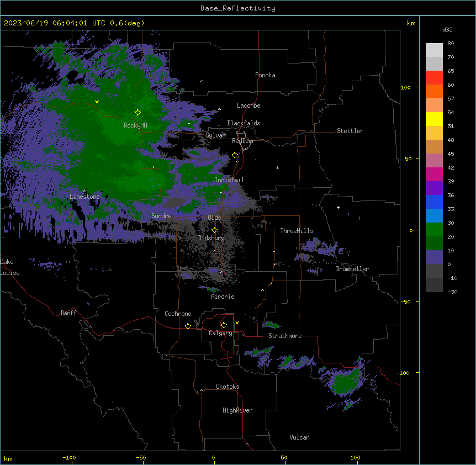Click the Cochrane label
Viewport: 476px width, 465px height.
178,314
